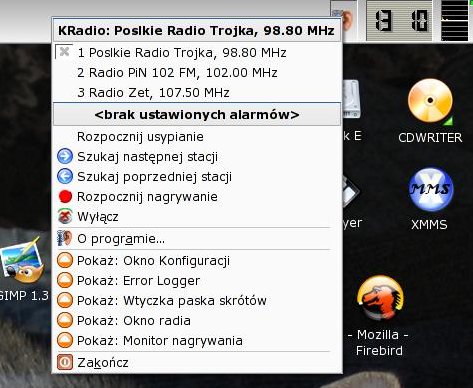This screenshot has width=473, height=388.
Task: Click the next-station blue arrow icon
Action: pos(65,156)
